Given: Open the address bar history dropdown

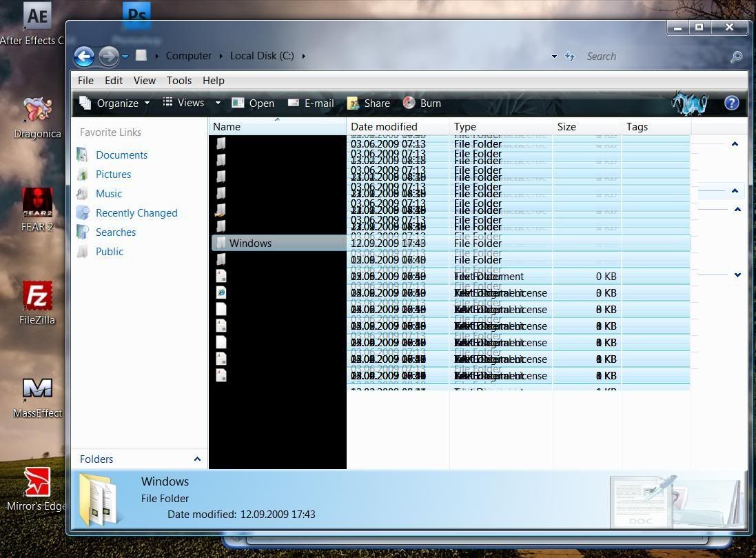Looking at the screenshot, I should point(555,57).
